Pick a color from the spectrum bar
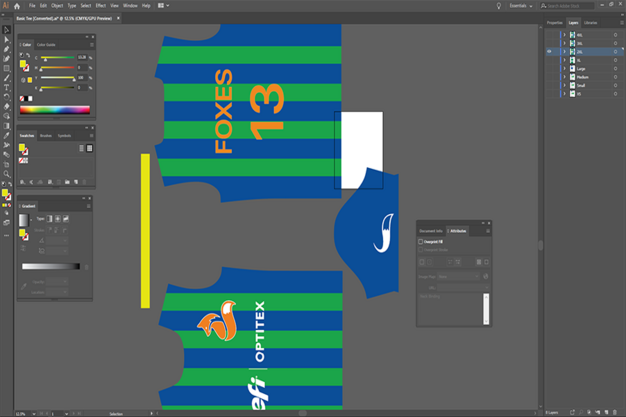The height and width of the screenshot is (417, 626). [55, 110]
